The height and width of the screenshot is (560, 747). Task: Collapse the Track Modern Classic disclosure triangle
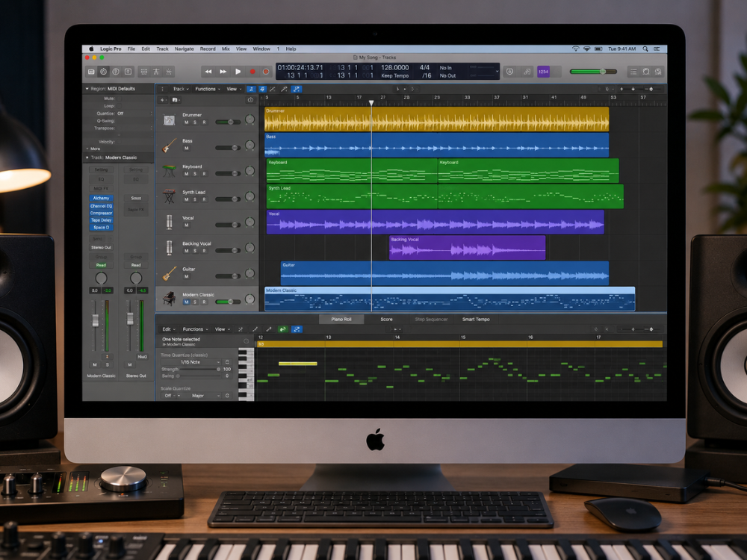pyautogui.click(x=87, y=158)
